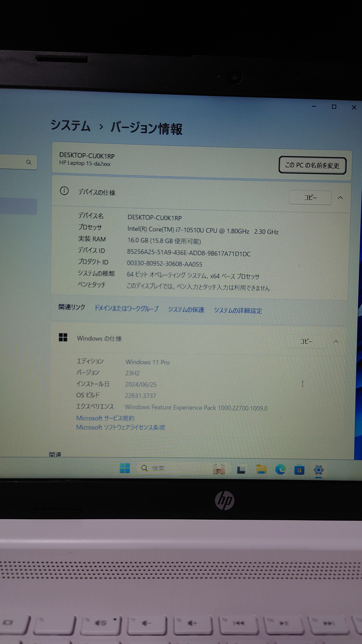Open the Microsoft Store taskbar icon
Screen dimensions: 362x644
[299, 470]
